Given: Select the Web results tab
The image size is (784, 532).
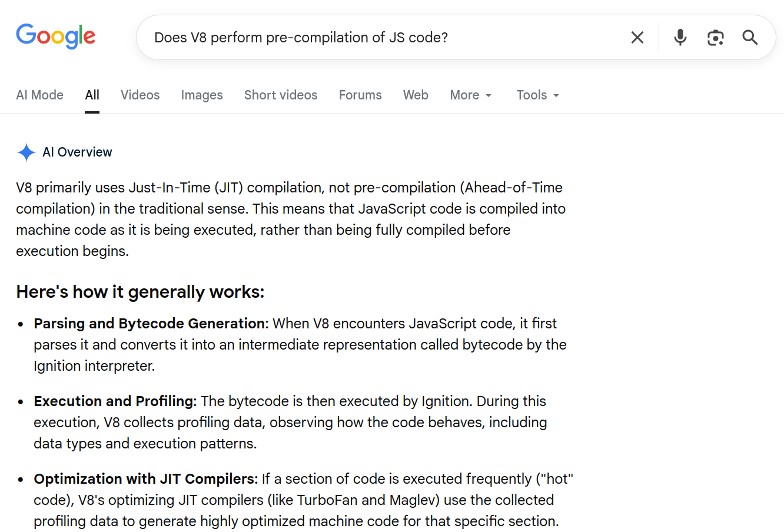Looking at the screenshot, I should pyautogui.click(x=416, y=95).
